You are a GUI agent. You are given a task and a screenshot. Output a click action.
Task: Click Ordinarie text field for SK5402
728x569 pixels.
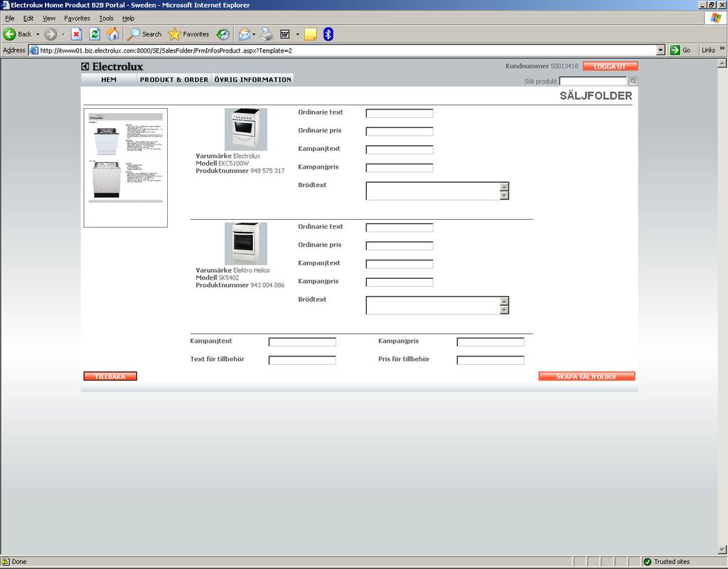pos(400,228)
